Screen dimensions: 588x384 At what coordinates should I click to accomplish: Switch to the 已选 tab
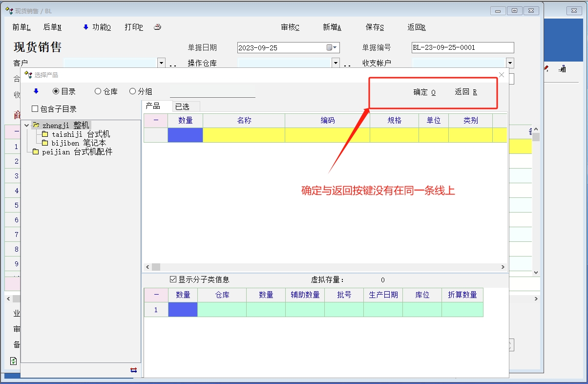pos(182,107)
